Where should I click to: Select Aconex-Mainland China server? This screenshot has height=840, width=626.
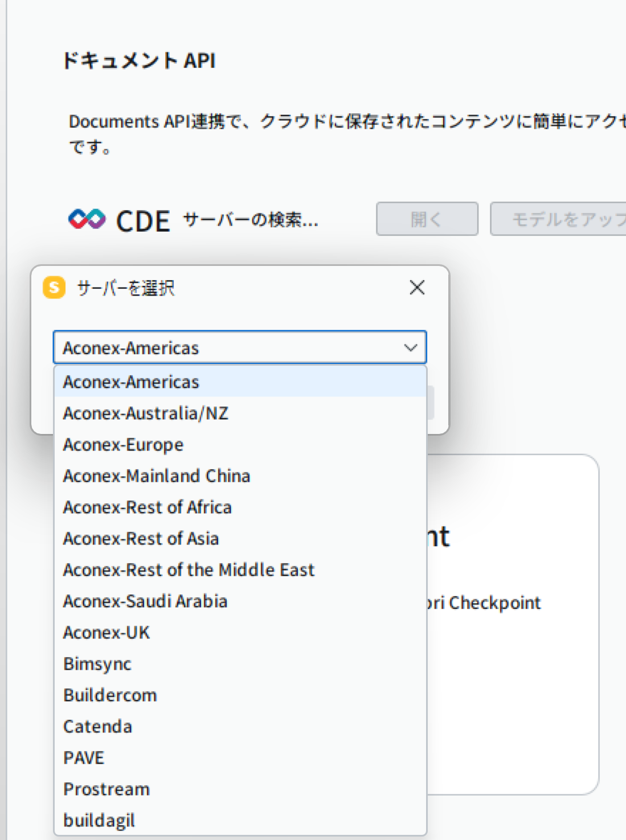[240, 476]
